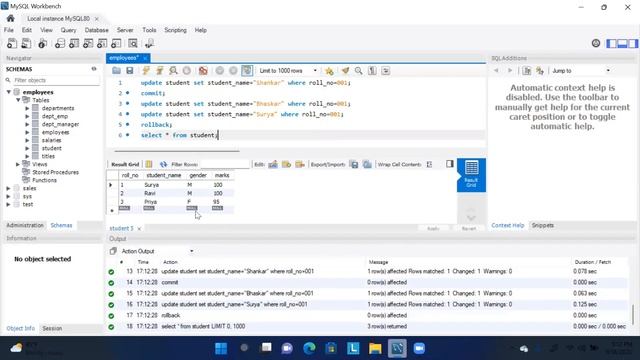
Task: Save the script with the floppy disk icon
Action: point(130,71)
